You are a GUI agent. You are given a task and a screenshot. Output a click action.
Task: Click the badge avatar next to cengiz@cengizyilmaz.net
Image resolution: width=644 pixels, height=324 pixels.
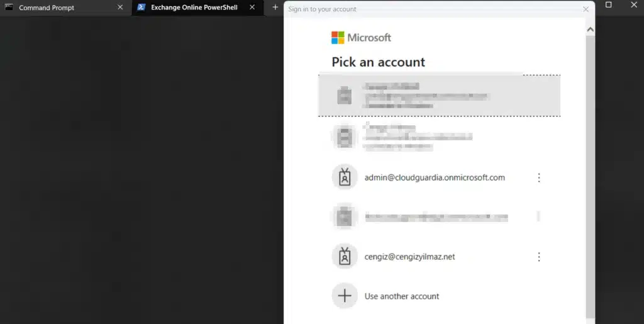(x=345, y=257)
